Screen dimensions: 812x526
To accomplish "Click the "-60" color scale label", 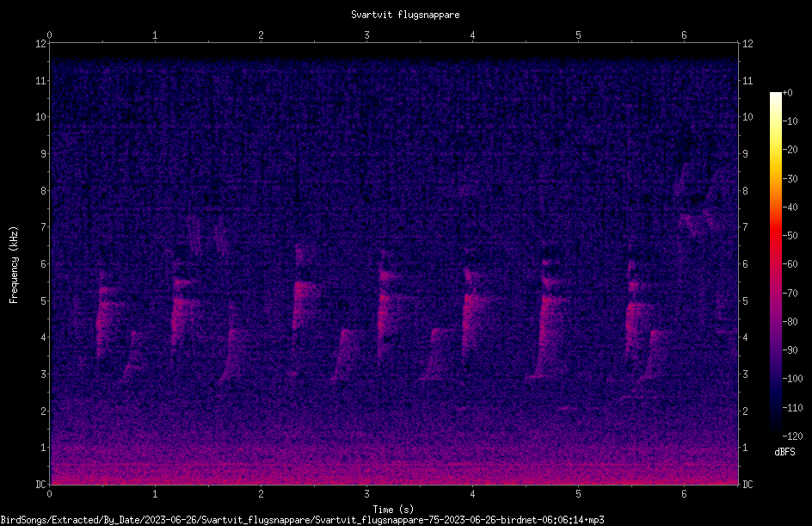I will (790, 264).
